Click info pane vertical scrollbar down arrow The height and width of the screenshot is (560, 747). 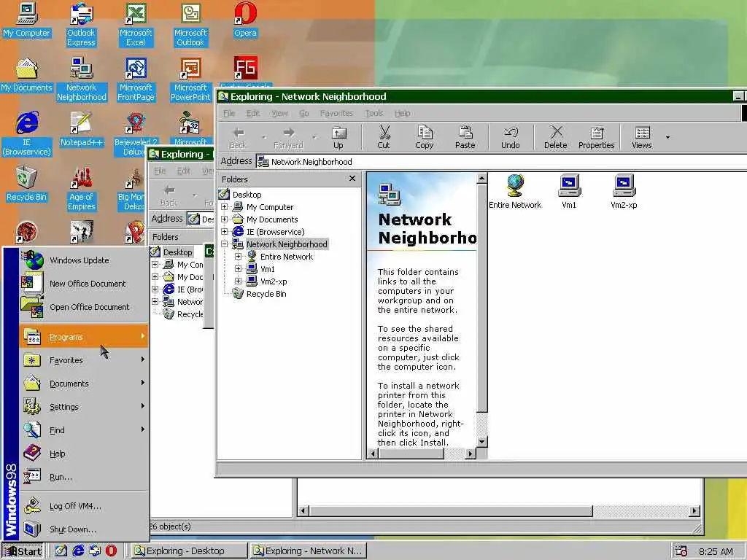(x=481, y=441)
